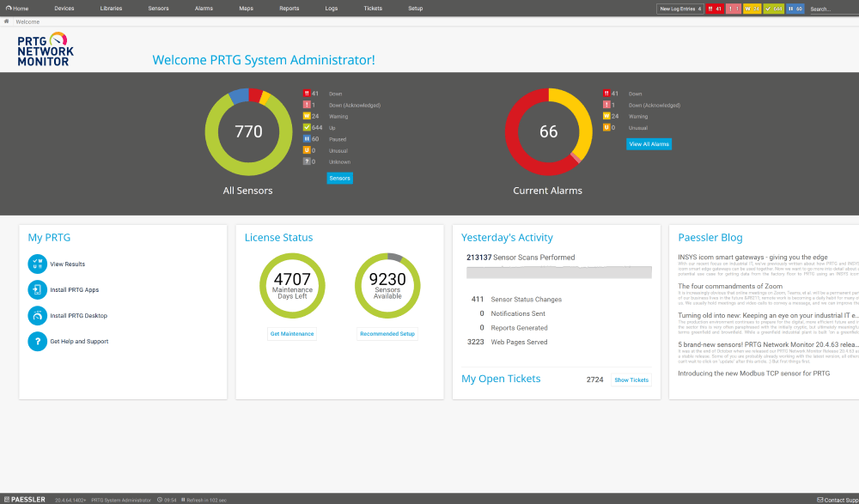Open the Setup menu

[x=416, y=9]
